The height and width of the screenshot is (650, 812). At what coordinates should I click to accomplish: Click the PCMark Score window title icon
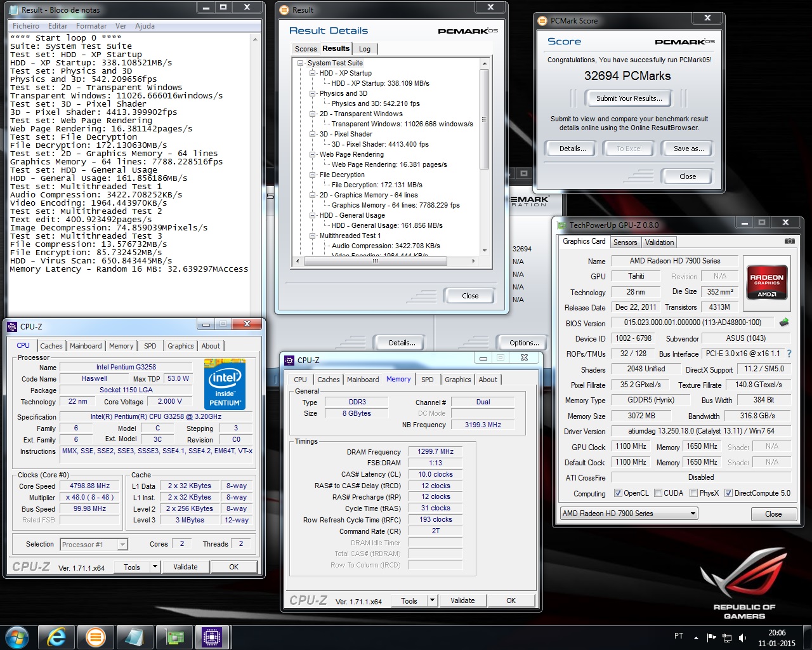coord(542,20)
